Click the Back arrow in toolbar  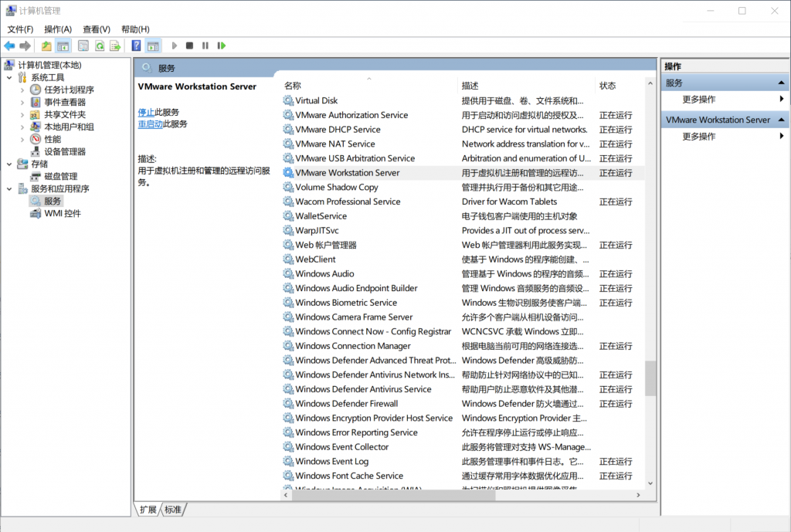click(10, 46)
